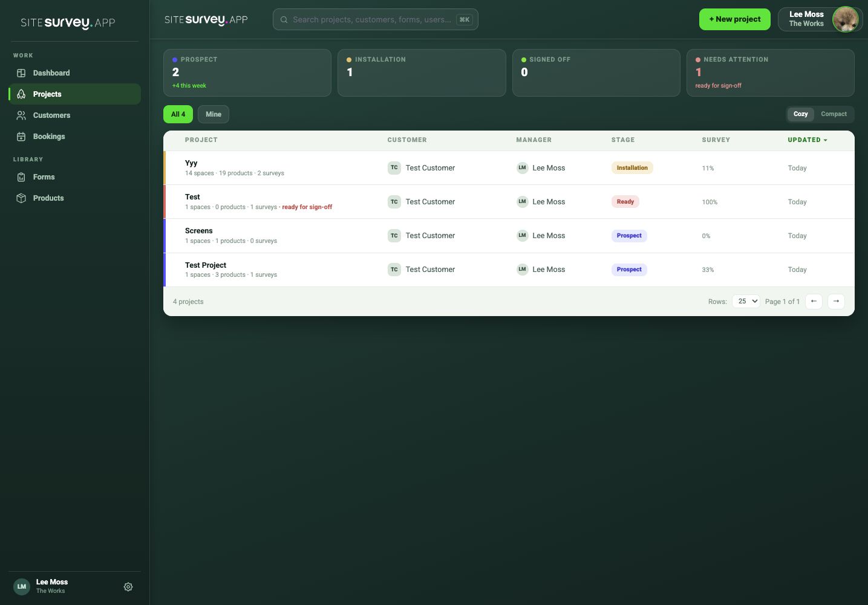Click the search projects input field
The height and width of the screenshot is (605, 868).
pos(375,19)
